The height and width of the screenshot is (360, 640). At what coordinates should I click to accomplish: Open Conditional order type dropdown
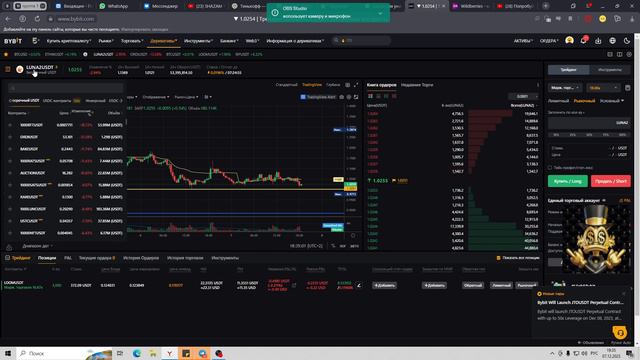tap(611, 101)
